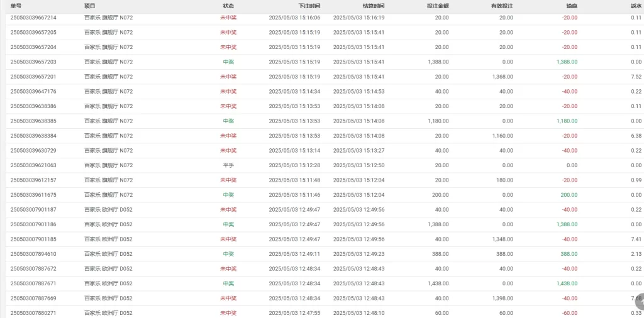Click the 中奖 status for order 250503039638385
Screen dimensions: 644x318
228,121
